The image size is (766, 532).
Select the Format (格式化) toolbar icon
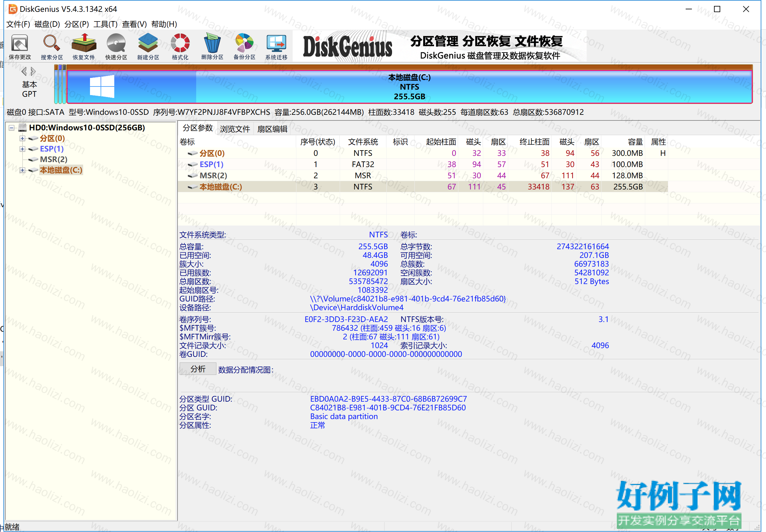[180, 47]
